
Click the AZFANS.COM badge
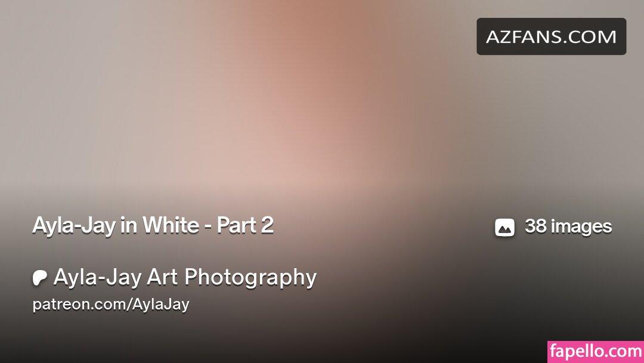tap(551, 37)
